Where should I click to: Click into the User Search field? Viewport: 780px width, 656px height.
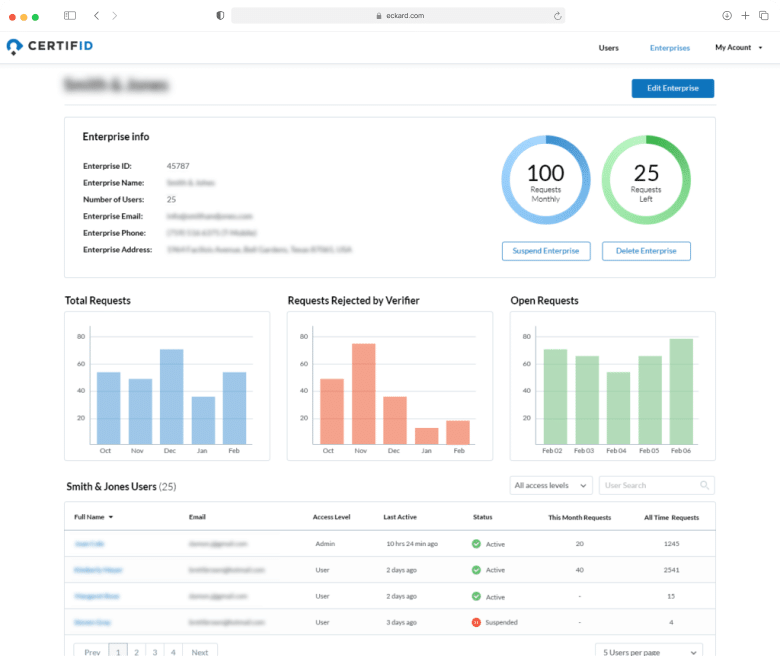657,485
